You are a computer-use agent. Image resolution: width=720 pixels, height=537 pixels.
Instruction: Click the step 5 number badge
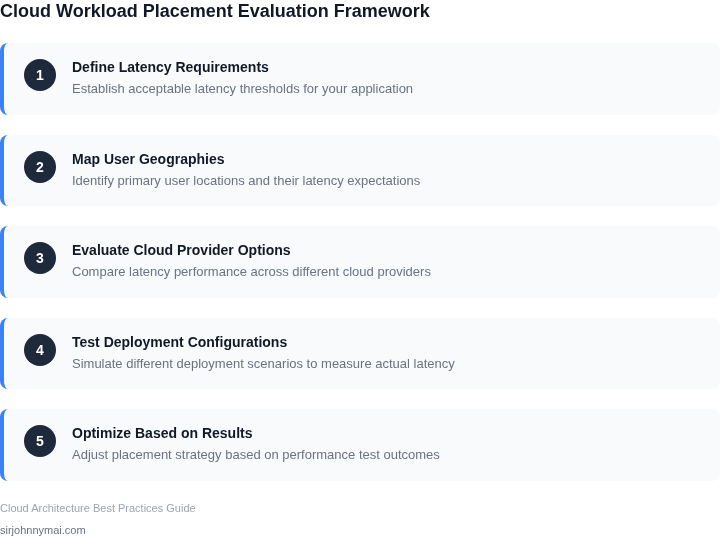tap(40, 441)
